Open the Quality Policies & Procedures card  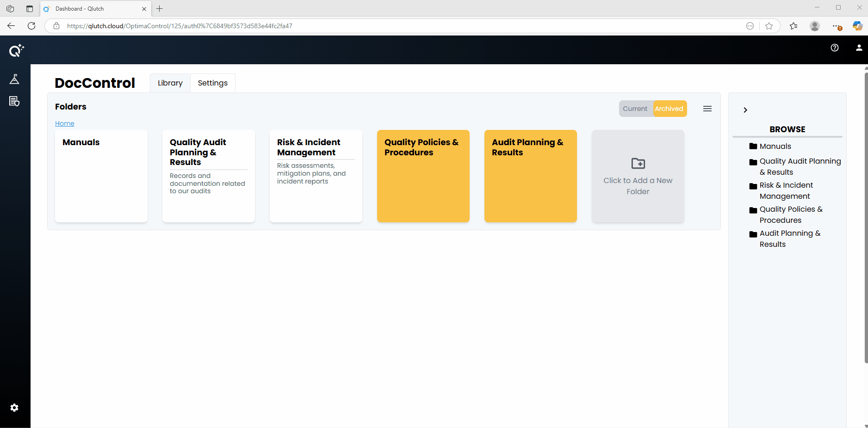coord(423,176)
